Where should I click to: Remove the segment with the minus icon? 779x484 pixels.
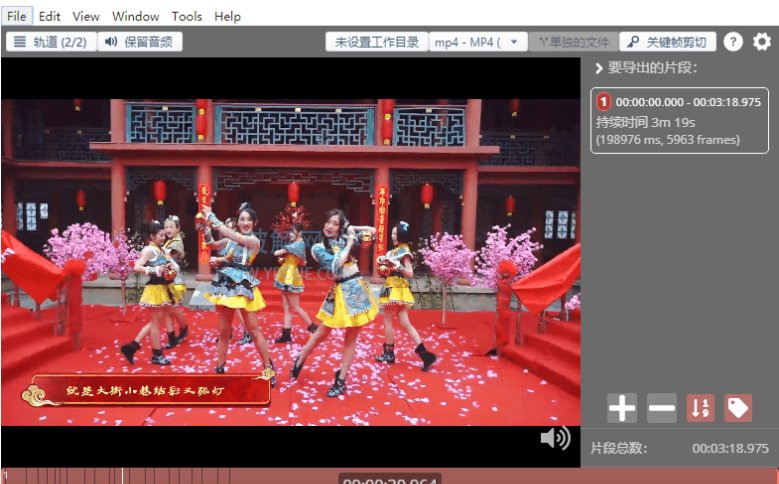point(662,408)
